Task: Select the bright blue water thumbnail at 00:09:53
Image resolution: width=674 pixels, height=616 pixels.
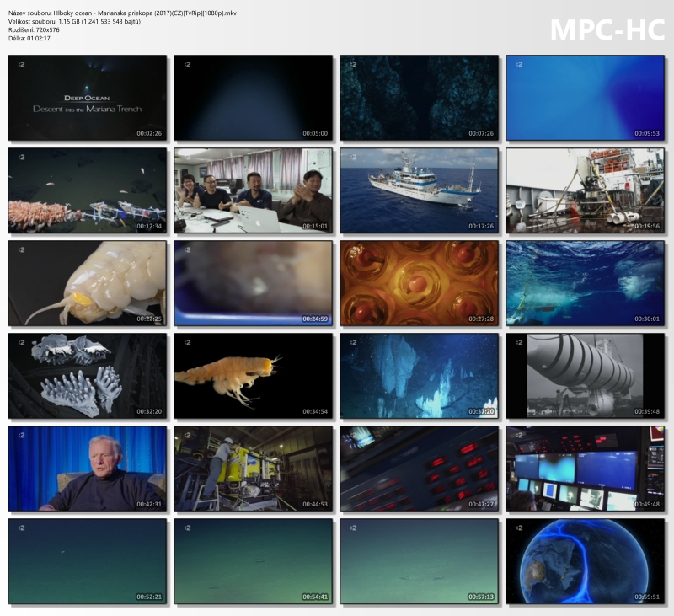Action: [585, 99]
